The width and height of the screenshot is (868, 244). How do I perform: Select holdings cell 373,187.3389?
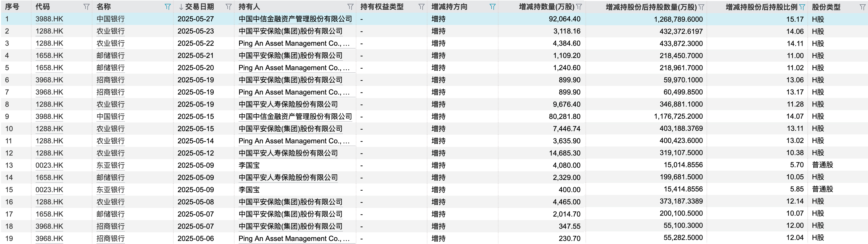point(681,201)
